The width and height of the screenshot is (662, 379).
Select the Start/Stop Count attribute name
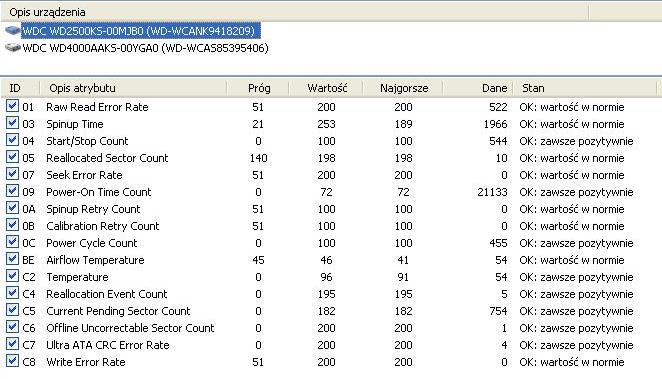tap(87, 141)
